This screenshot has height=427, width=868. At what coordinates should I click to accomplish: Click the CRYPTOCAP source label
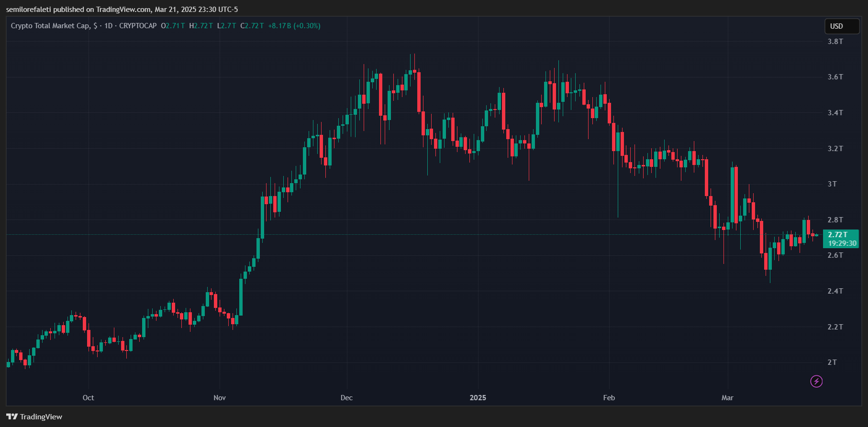click(138, 26)
